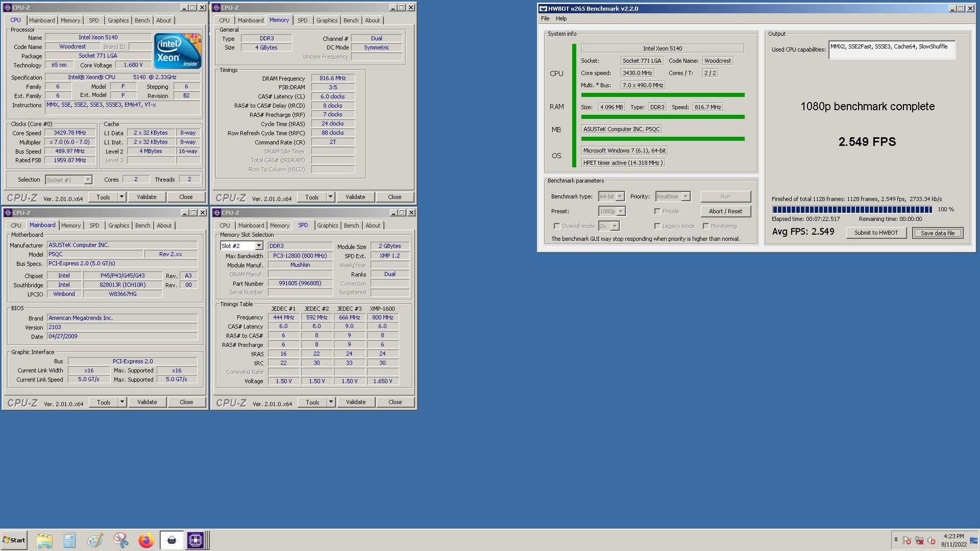Click BIOS Version value 2103

122,327
